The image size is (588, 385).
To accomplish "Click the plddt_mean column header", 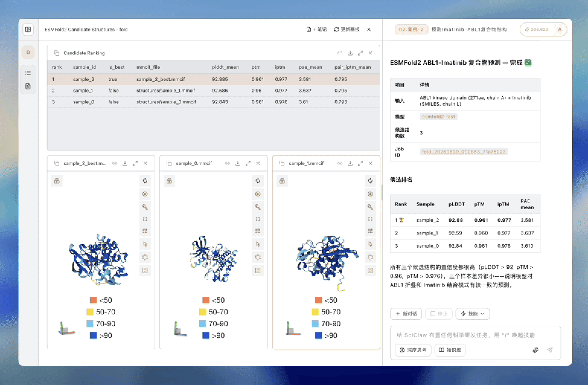I will tap(225, 67).
